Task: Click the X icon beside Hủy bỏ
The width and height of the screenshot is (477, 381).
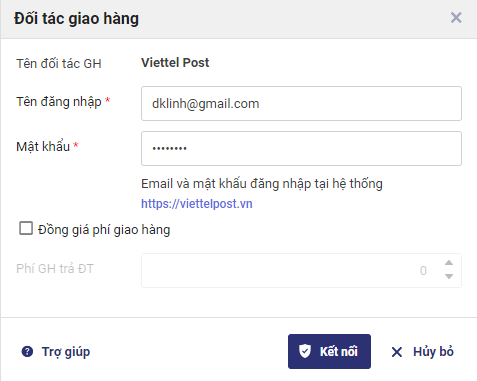Action: tap(397, 352)
